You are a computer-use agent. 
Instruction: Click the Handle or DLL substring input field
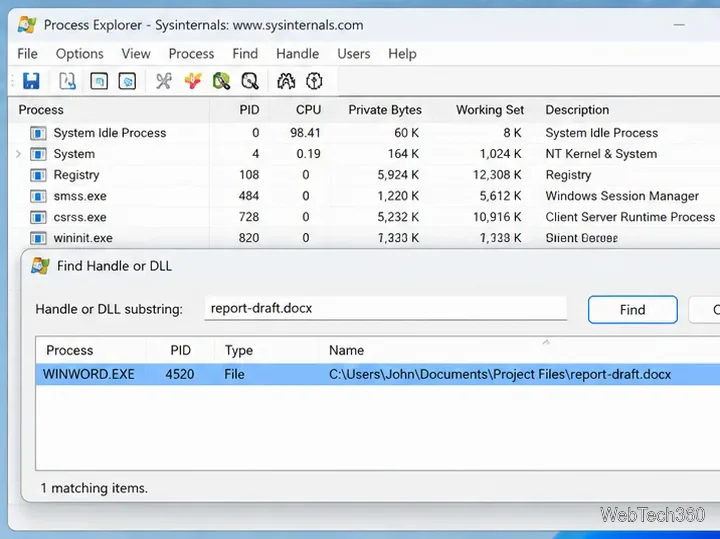click(x=386, y=308)
